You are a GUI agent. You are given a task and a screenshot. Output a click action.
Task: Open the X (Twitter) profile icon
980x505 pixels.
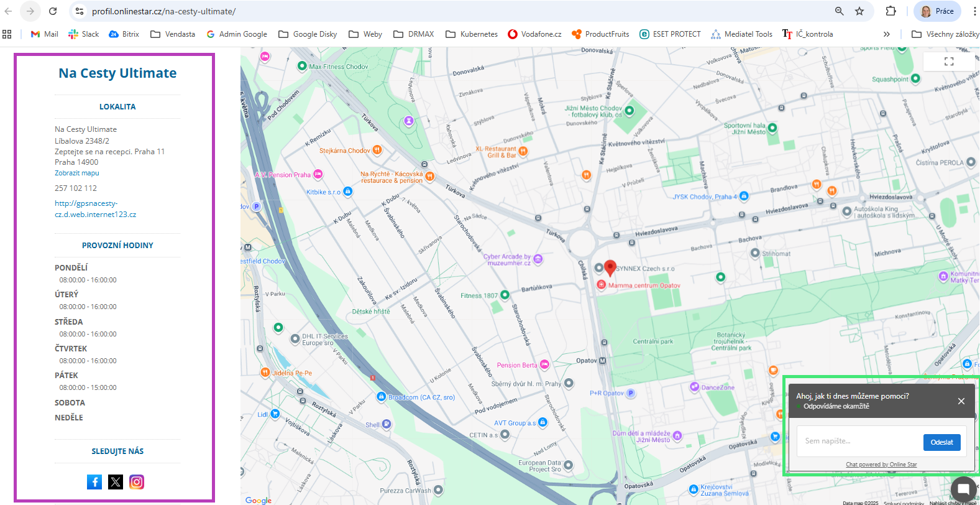(x=116, y=482)
